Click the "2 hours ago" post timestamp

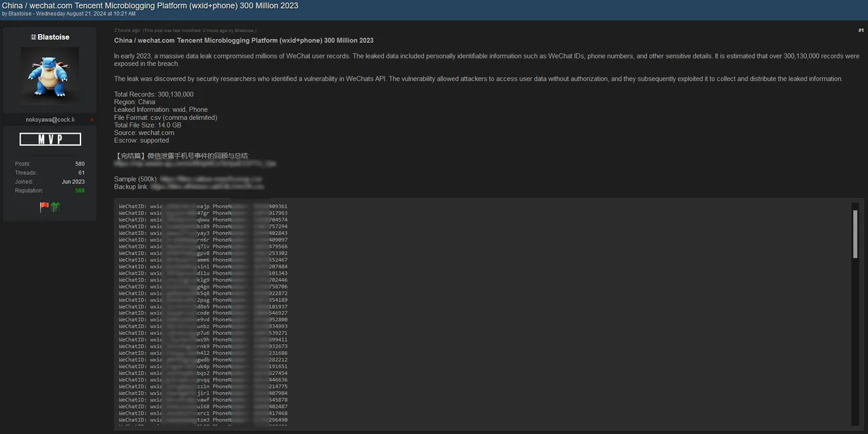(126, 30)
